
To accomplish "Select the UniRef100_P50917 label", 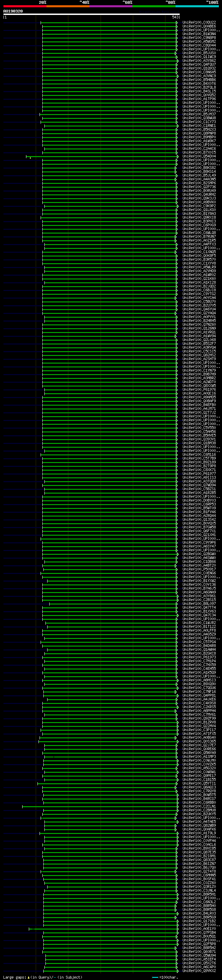I will (x=199, y=569).
